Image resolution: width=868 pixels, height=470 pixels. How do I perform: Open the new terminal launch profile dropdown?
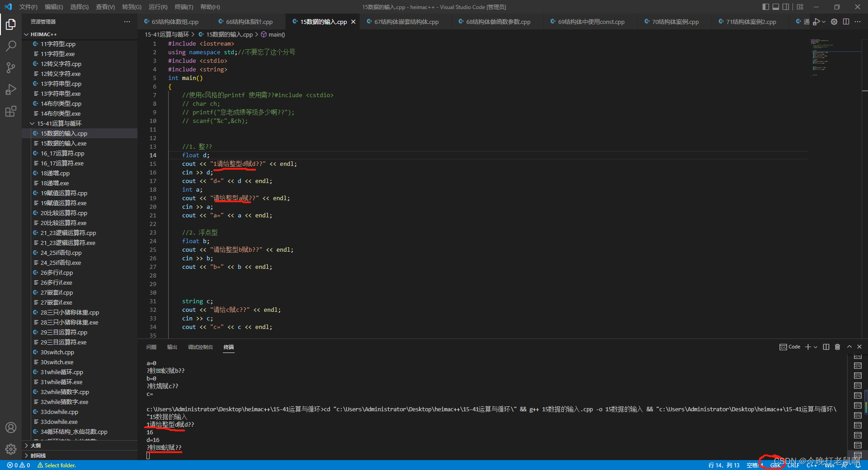pos(816,347)
